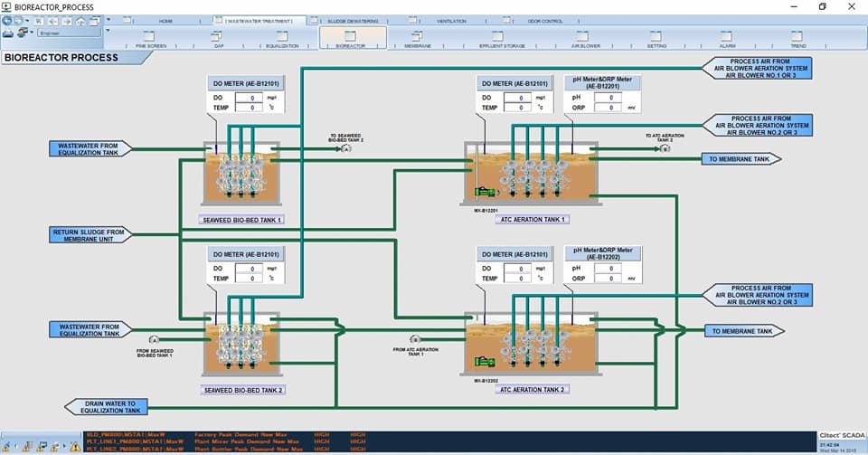Open the AIR BLOWER page
This screenshot has height=455, width=868.
(585, 39)
